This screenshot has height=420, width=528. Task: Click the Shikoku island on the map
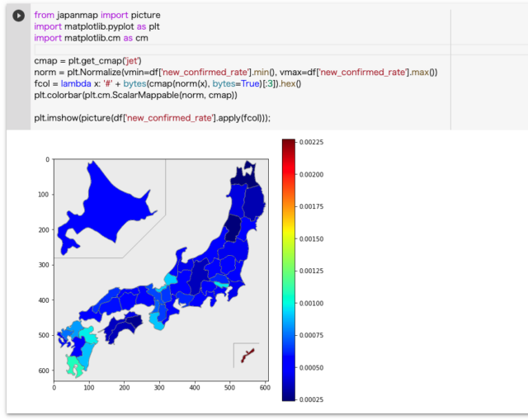(x=123, y=328)
